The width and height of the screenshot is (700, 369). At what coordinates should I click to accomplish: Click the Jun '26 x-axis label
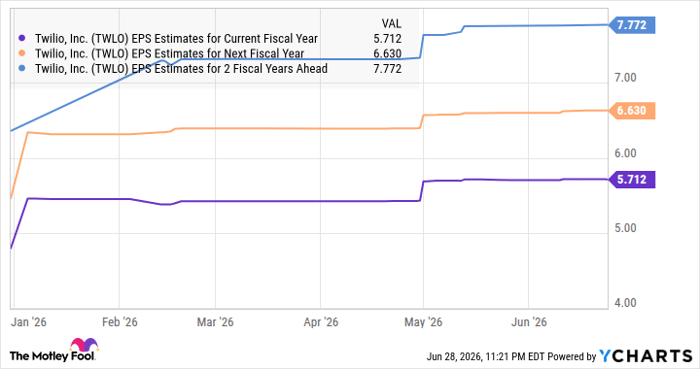click(529, 322)
